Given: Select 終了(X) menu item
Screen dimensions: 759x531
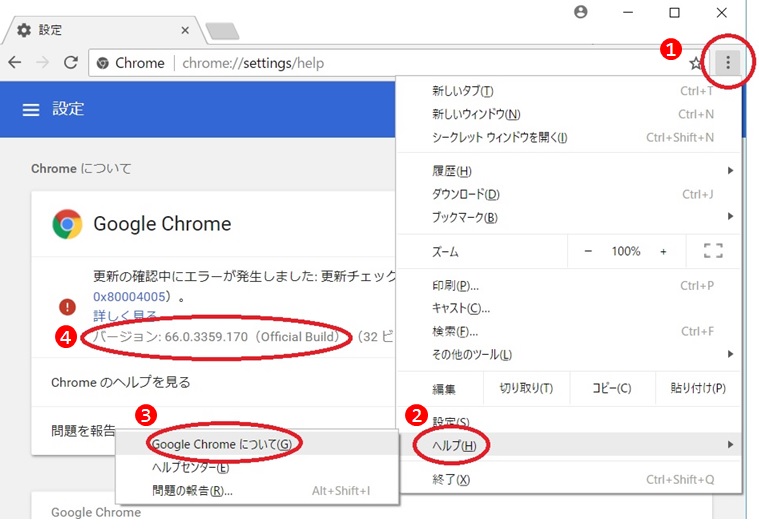Looking at the screenshot, I should pyautogui.click(x=569, y=480).
